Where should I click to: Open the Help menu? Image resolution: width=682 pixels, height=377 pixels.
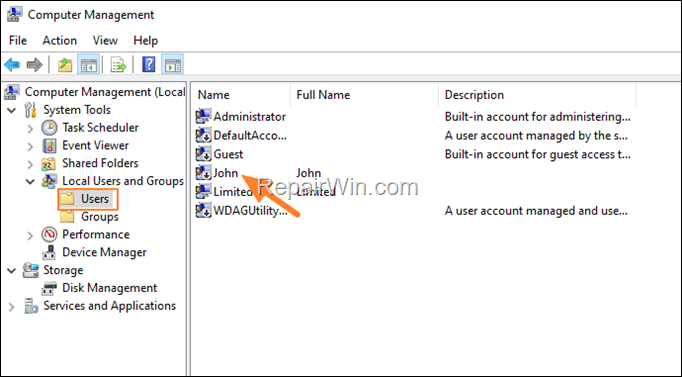pyautogui.click(x=146, y=40)
